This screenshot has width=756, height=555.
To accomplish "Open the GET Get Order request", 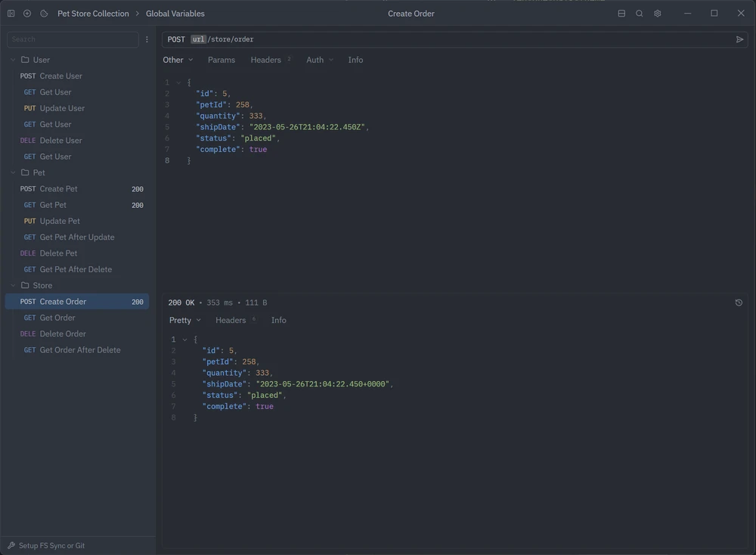I will 77,318.
